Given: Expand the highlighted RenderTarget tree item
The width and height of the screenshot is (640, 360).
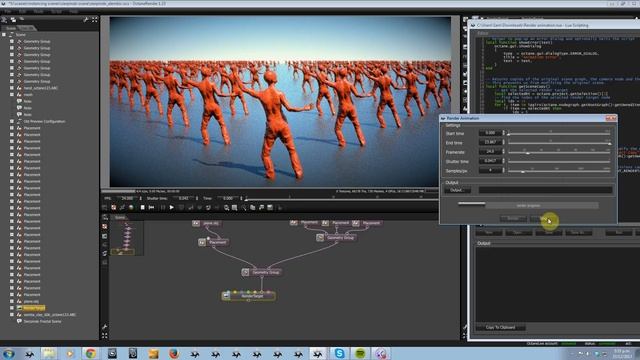Looking at the screenshot, I should click(x=12, y=308).
